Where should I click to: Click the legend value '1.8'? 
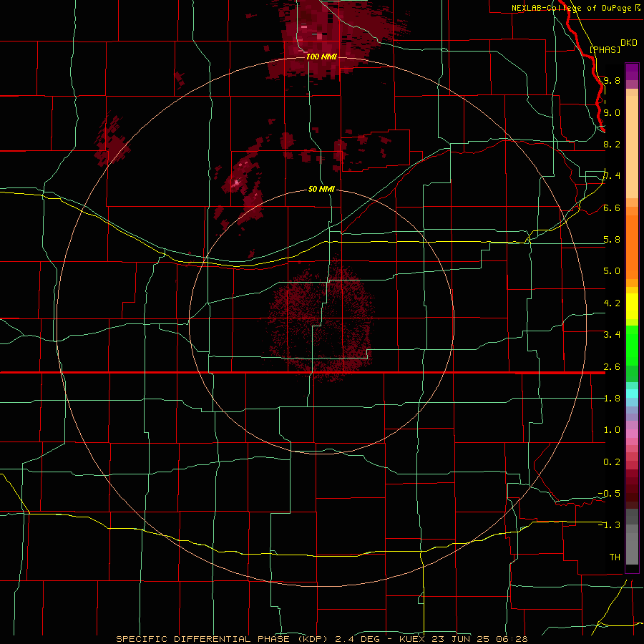(x=612, y=398)
